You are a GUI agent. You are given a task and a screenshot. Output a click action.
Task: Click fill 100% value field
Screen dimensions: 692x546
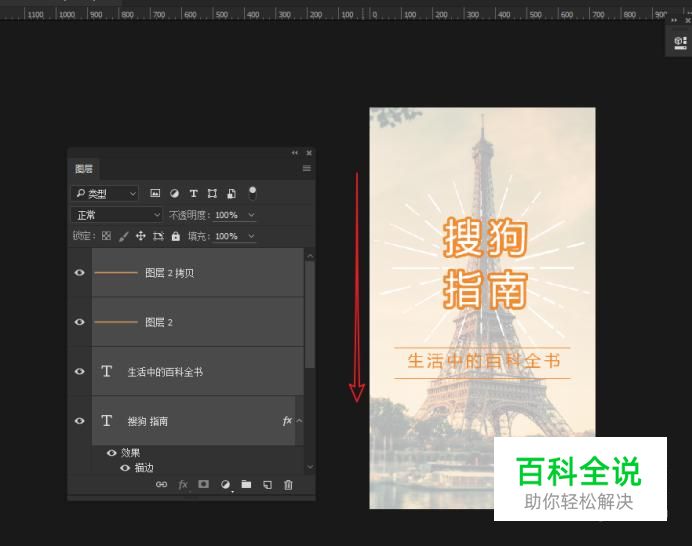pyautogui.click(x=226, y=236)
